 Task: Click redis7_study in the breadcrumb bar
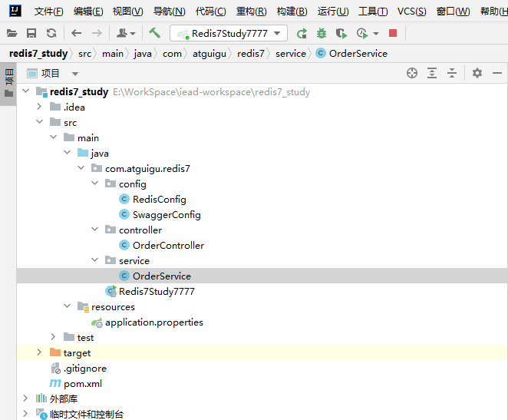tap(38, 54)
